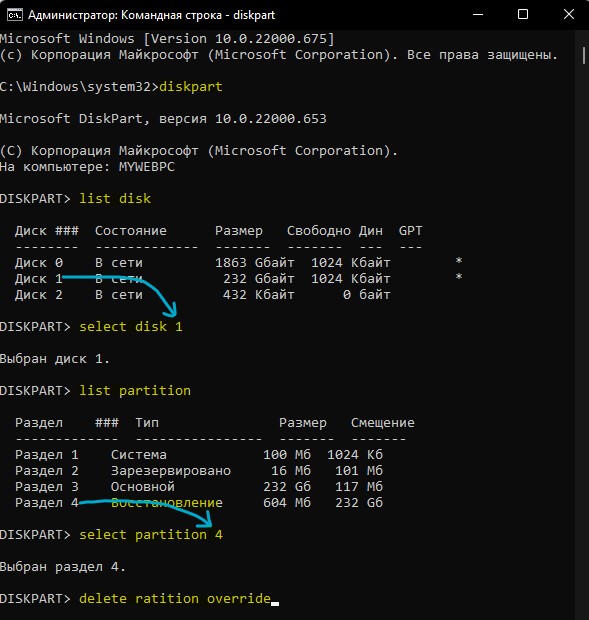589x620 pixels.
Task: Minimize the Command Prompt window
Action: (478, 15)
